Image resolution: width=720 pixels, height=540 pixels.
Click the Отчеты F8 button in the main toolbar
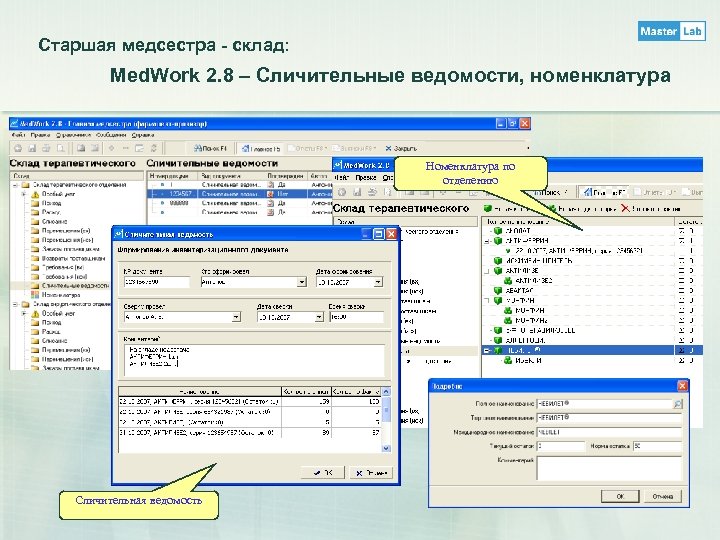(x=309, y=148)
